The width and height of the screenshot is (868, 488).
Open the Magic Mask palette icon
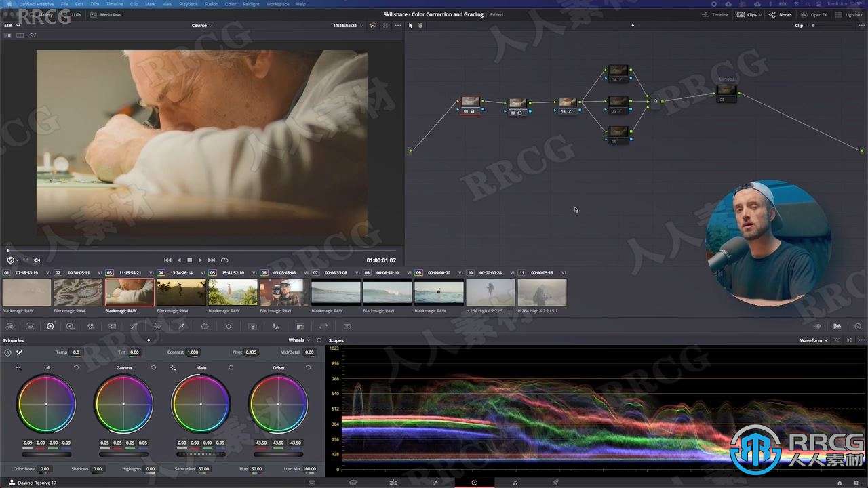(x=252, y=326)
